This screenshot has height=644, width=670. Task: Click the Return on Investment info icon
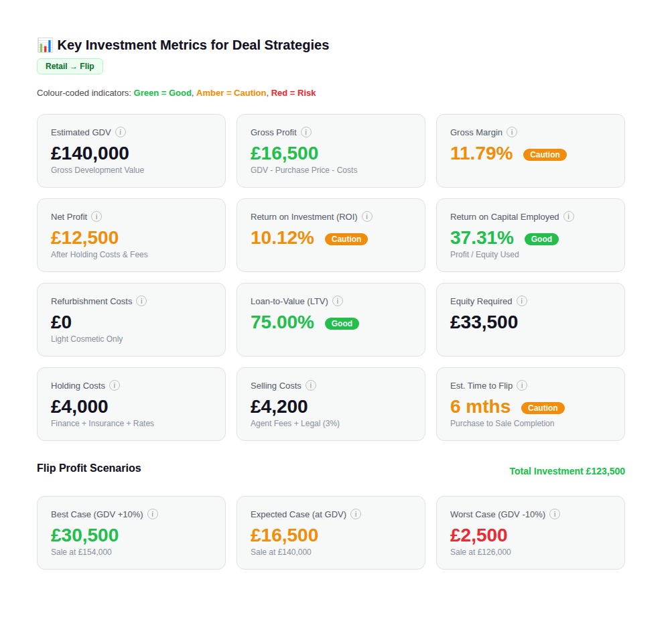tap(367, 216)
